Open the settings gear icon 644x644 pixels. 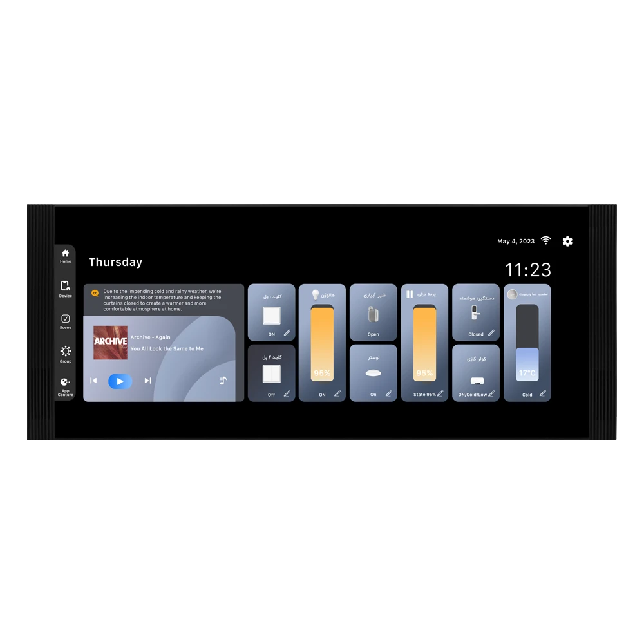click(567, 241)
